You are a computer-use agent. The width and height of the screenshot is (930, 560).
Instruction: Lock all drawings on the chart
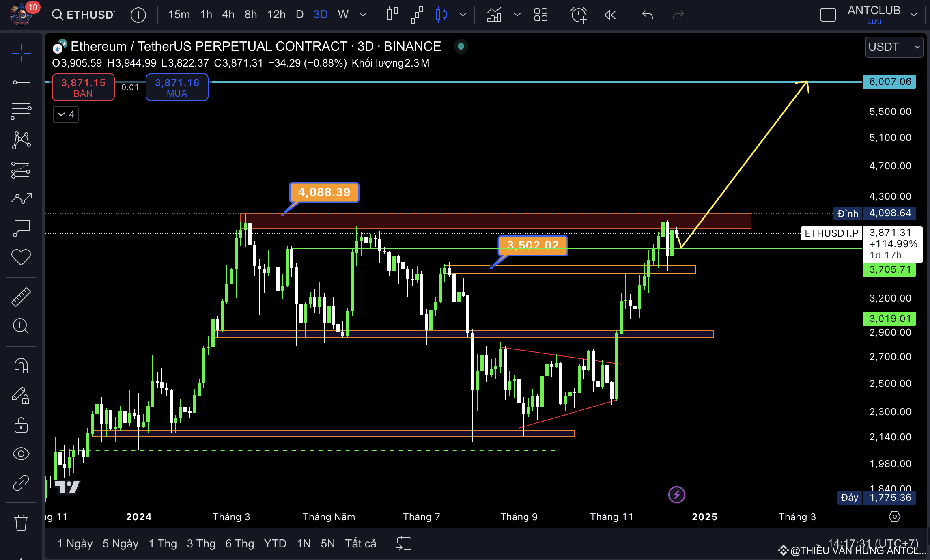[21, 426]
